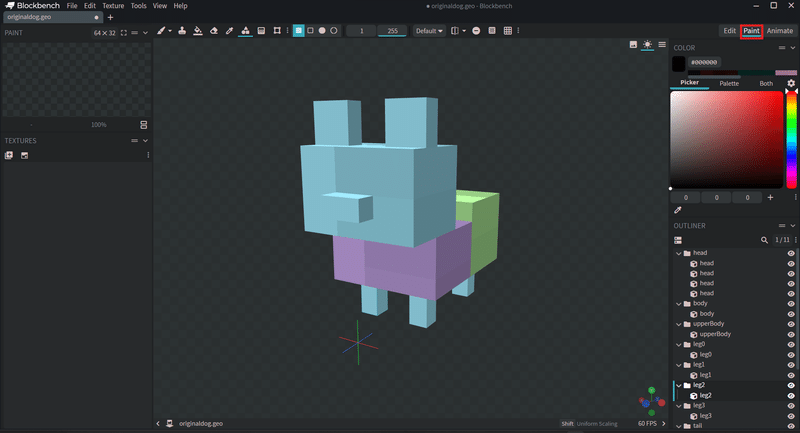Select the Gradient tool
The width and height of the screenshot is (800, 433).
click(x=261, y=31)
